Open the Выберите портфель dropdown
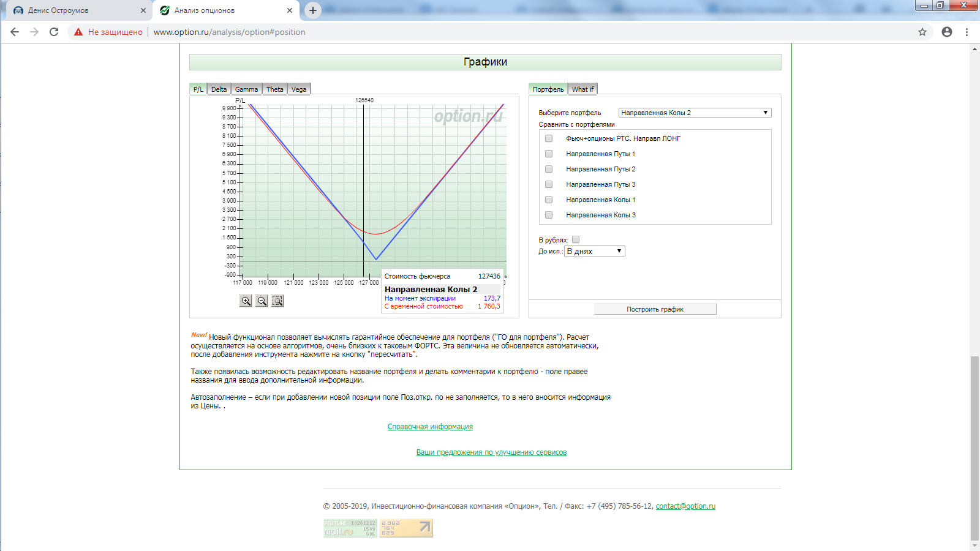 tap(695, 113)
